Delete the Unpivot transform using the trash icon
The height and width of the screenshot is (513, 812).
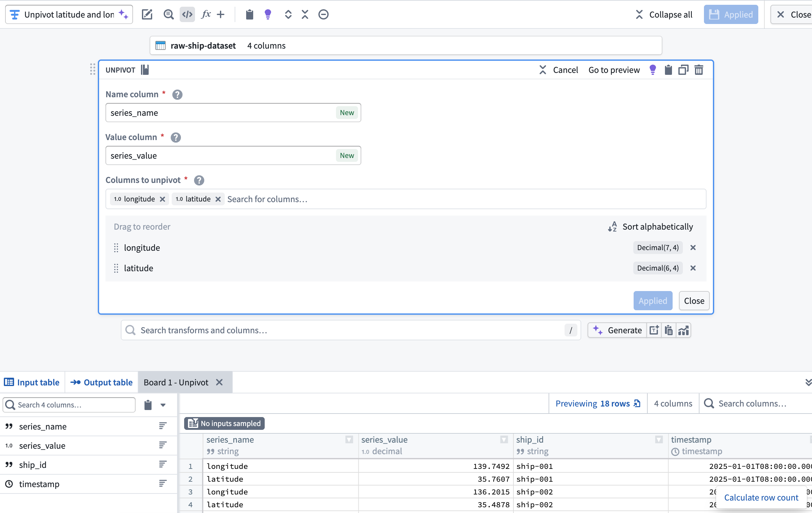tap(699, 70)
